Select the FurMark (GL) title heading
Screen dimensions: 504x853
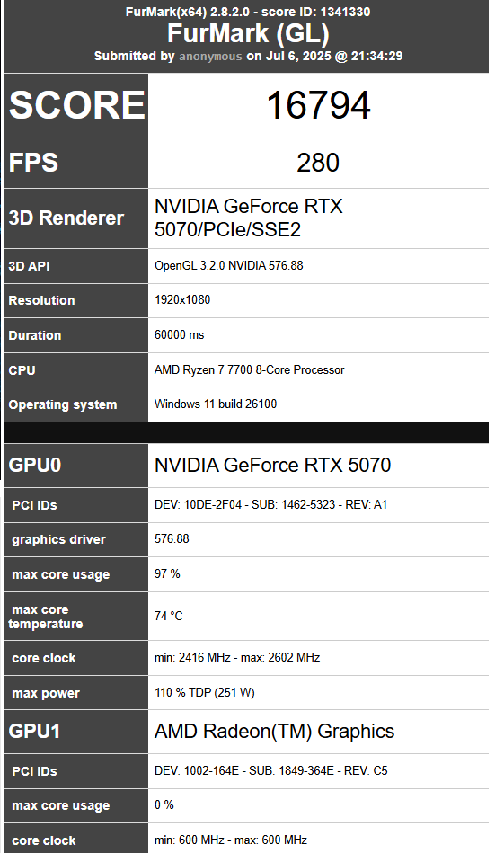tap(248, 33)
